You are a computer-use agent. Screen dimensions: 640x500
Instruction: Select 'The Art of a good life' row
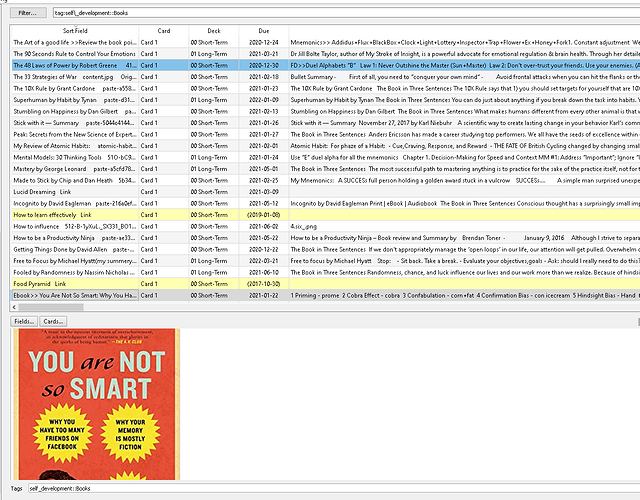point(325,42)
